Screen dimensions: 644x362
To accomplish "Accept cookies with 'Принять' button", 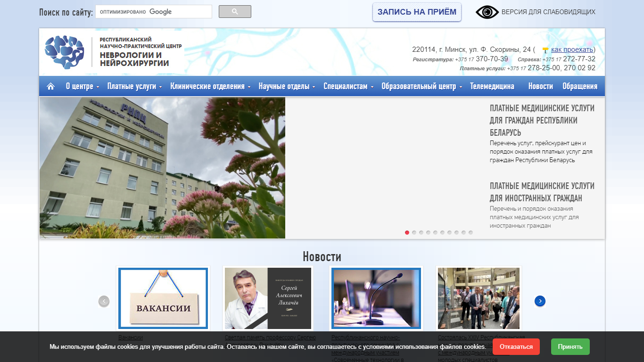I will [x=570, y=347].
